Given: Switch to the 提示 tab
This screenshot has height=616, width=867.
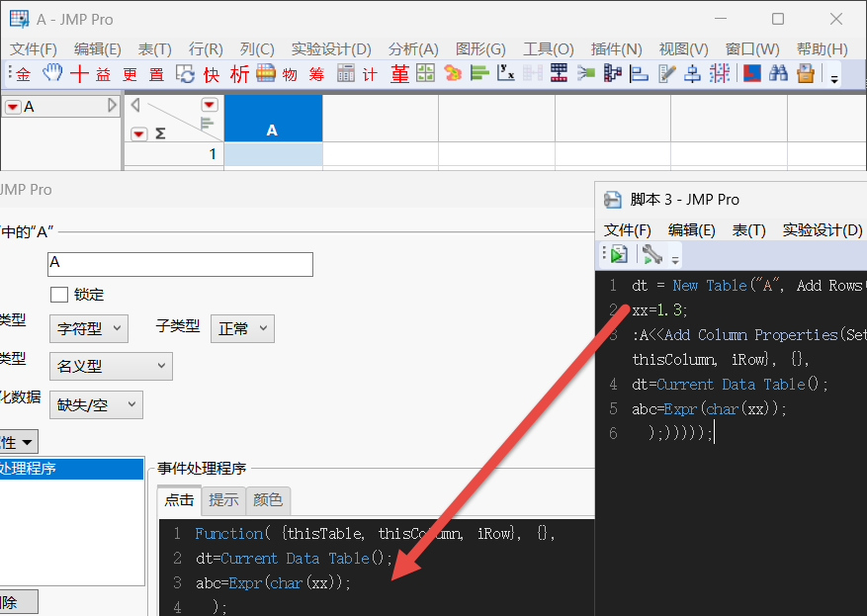Looking at the screenshot, I should 223,500.
